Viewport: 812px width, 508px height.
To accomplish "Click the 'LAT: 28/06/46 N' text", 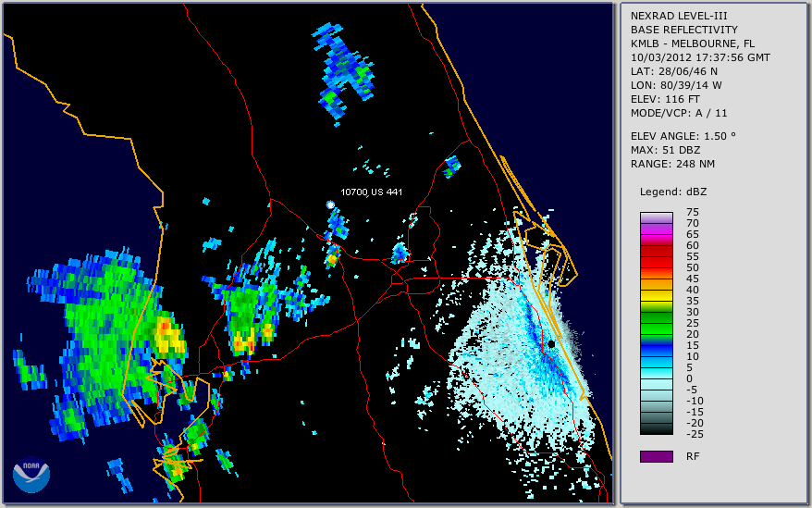I will point(673,71).
